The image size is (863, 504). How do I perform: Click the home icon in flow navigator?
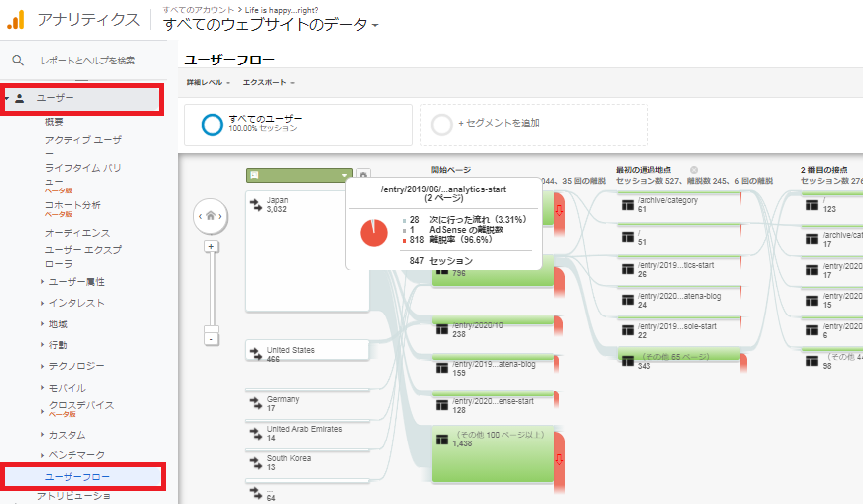tap(211, 216)
